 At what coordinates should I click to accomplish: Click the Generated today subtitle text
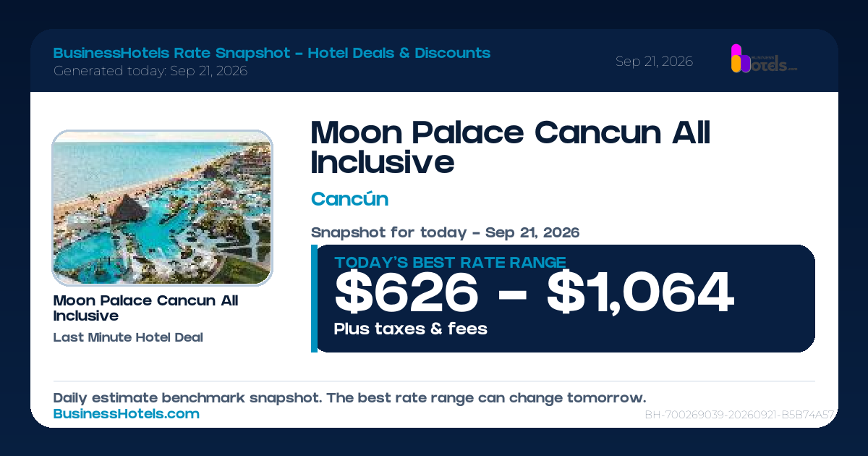(150, 71)
